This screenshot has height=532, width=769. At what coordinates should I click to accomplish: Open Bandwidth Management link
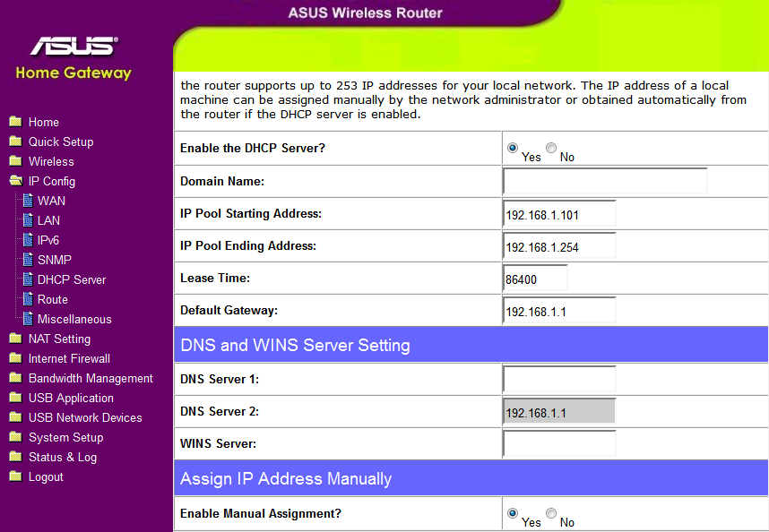[x=91, y=378]
